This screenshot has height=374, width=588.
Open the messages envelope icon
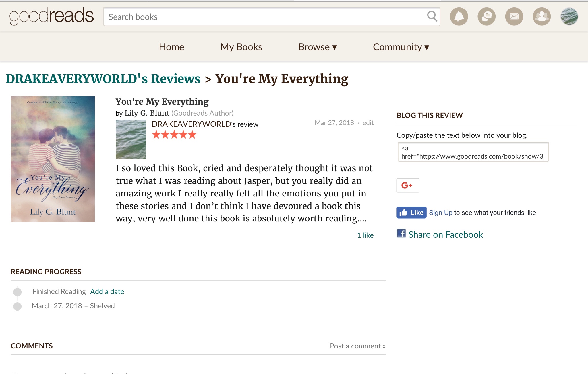[514, 17]
